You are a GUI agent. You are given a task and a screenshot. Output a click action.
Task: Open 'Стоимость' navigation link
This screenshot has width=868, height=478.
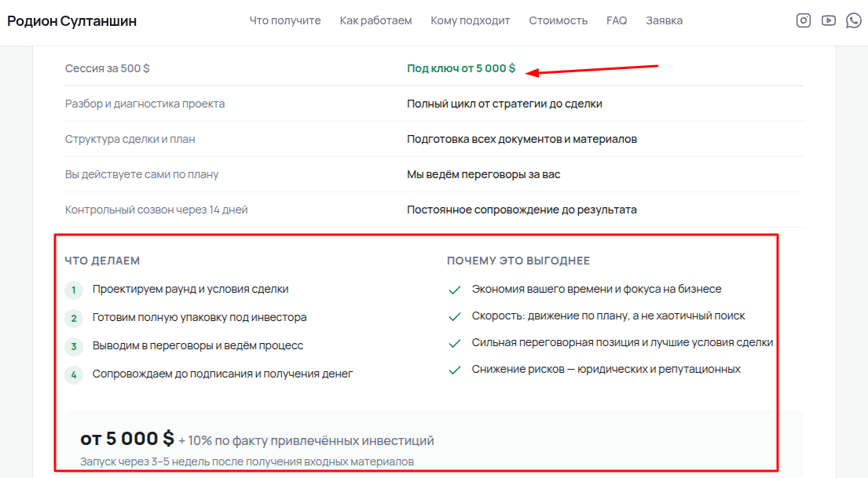pos(558,20)
